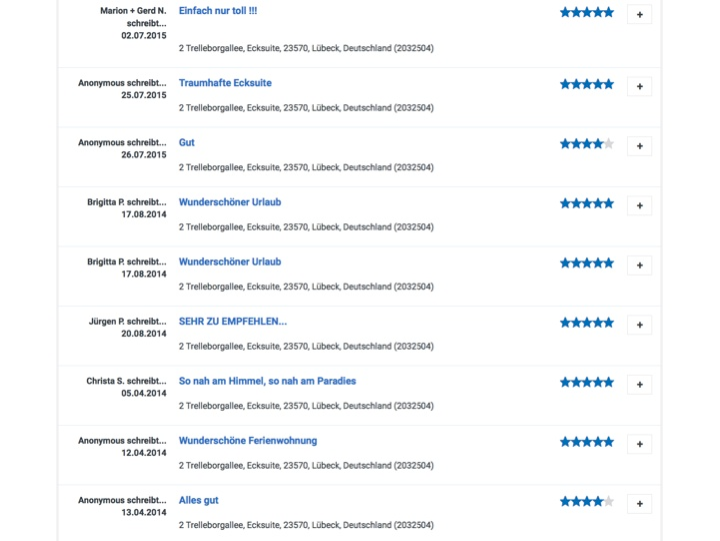Expand Christa S.'s review with the plus button
Viewport: 720px width, 541px height.
tap(640, 385)
